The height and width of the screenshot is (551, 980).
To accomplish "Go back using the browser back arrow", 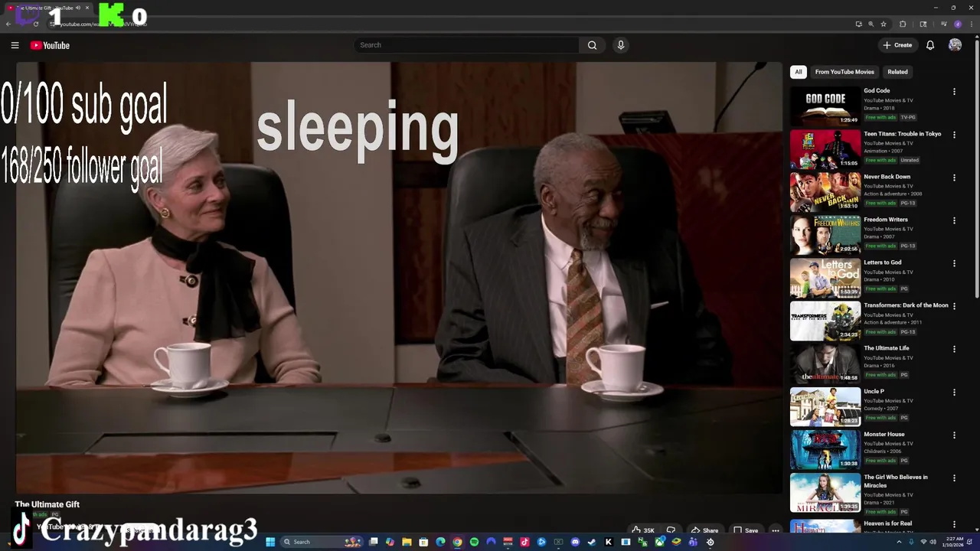I will 8,24.
